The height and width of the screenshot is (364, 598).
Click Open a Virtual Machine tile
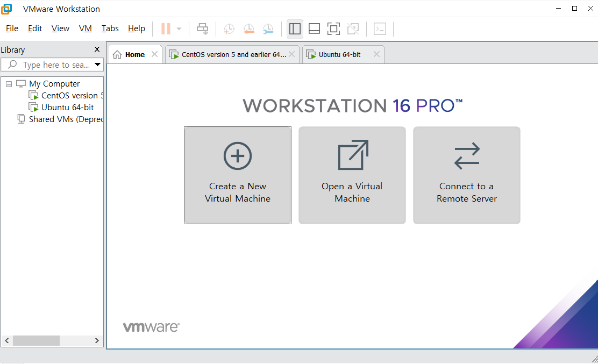pos(352,175)
